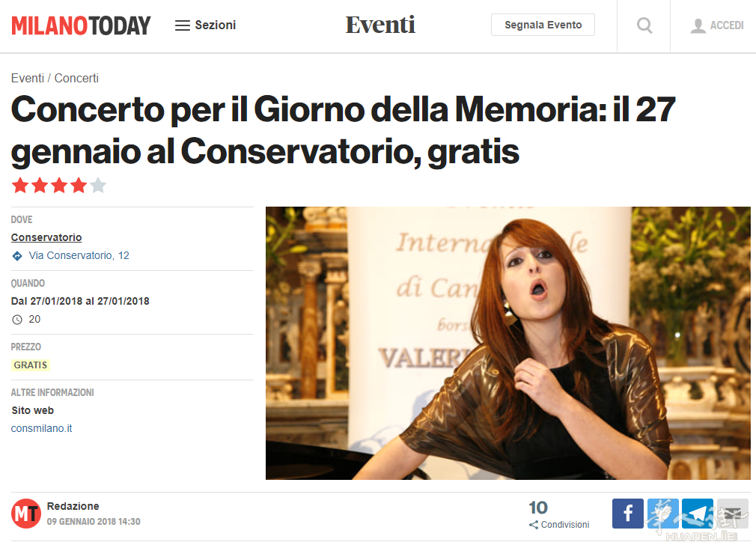This screenshot has width=756, height=548.
Task: Click the search magnifier icon
Action: pyautogui.click(x=644, y=25)
